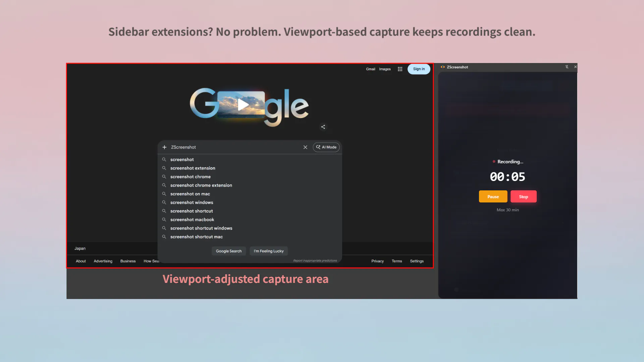Clear the search box with X icon

click(x=305, y=147)
